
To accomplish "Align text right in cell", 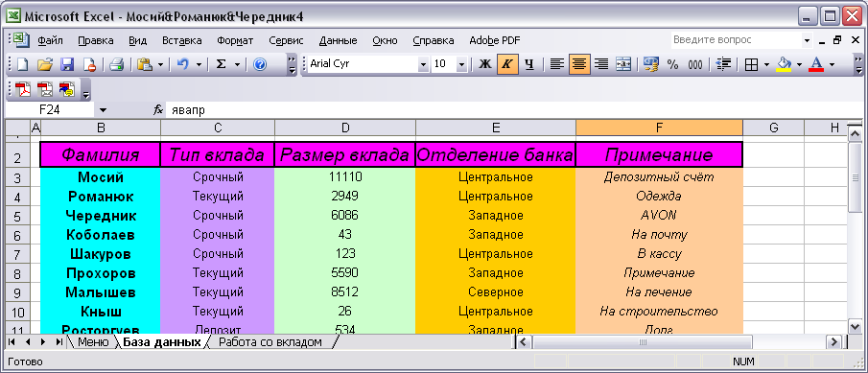I will pyautogui.click(x=601, y=65).
